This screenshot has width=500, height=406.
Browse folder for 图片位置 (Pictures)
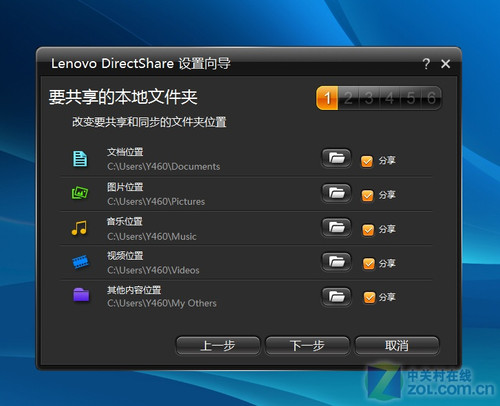point(336,193)
